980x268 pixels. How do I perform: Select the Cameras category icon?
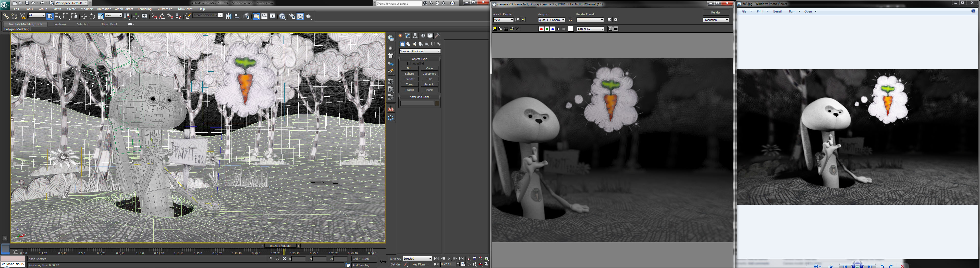coord(420,44)
